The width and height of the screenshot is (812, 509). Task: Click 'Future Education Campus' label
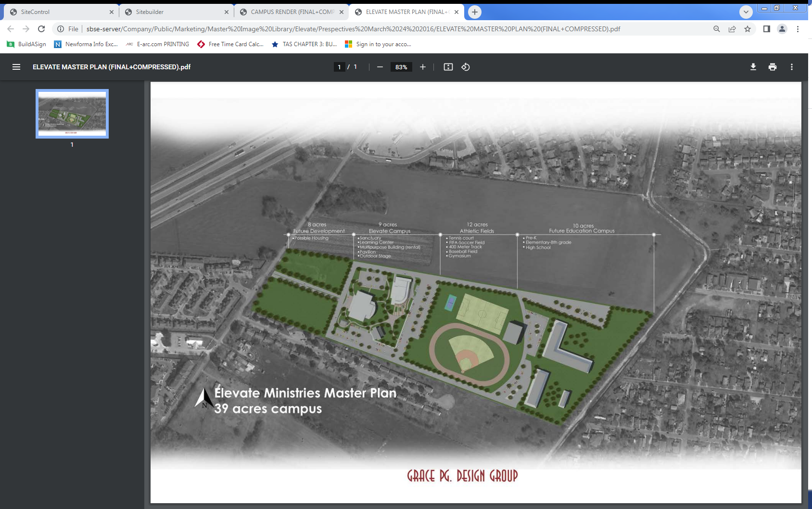click(x=582, y=231)
